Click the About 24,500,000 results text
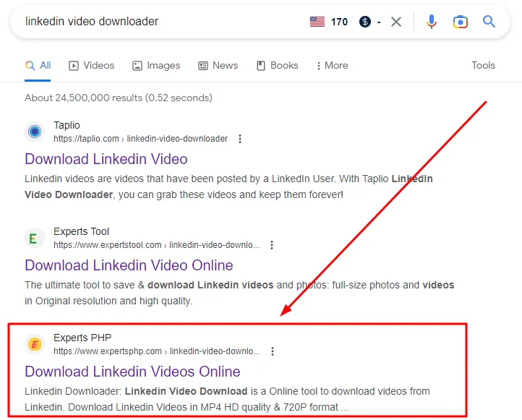Viewport: 522px width, 420px height. [119, 98]
